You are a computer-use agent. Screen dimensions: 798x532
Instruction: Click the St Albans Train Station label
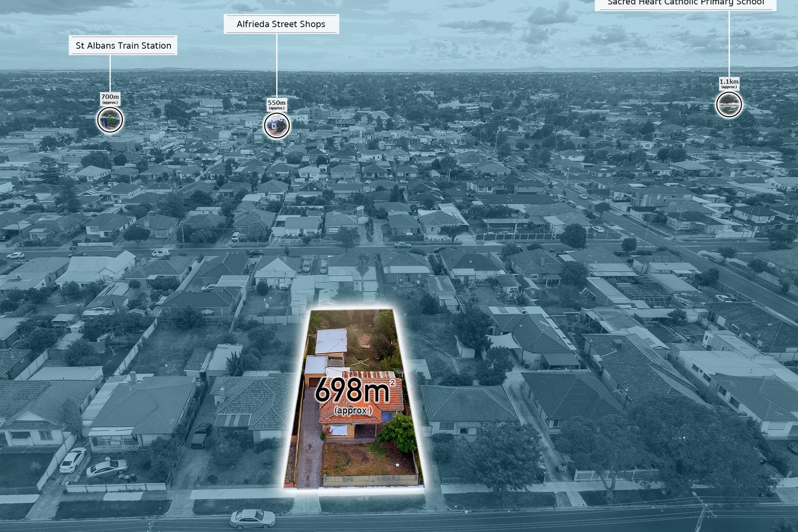pyautogui.click(x=123, y=45)
